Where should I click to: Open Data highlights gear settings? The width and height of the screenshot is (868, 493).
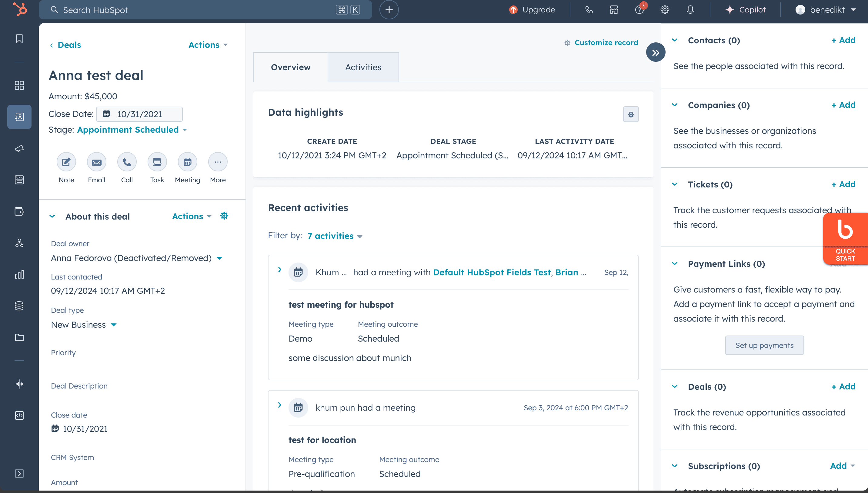coord(631,114)
